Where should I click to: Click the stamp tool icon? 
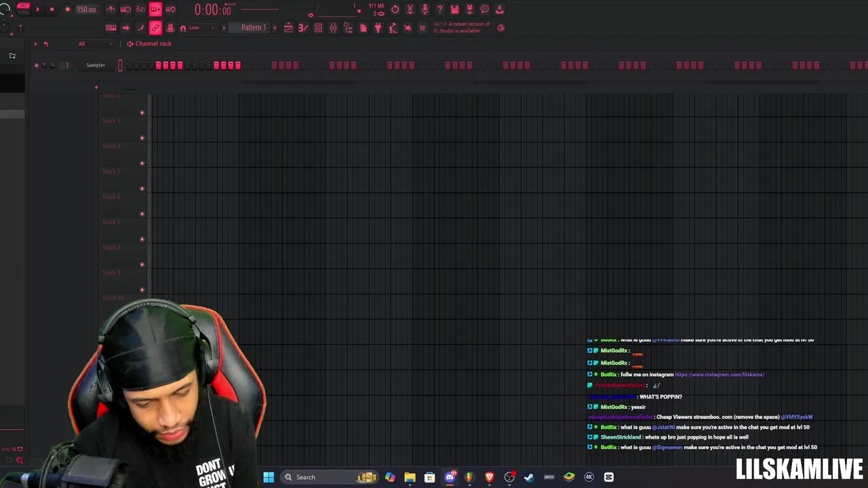point(170,28)
